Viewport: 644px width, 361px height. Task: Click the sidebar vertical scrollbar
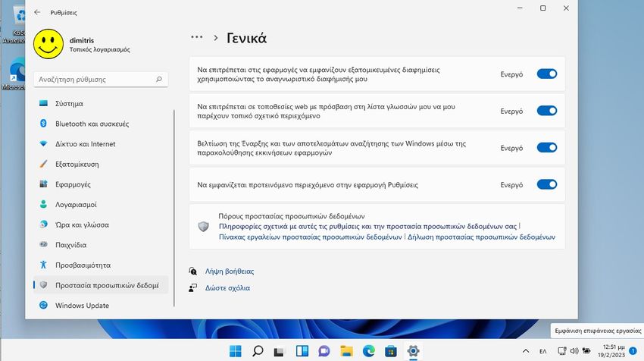pos(174,208)
